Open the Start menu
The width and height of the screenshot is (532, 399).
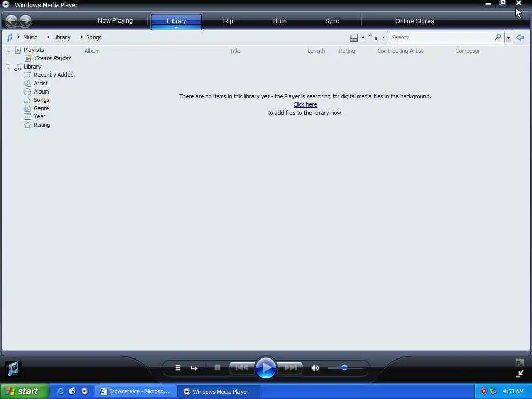(x=24, y=391)
